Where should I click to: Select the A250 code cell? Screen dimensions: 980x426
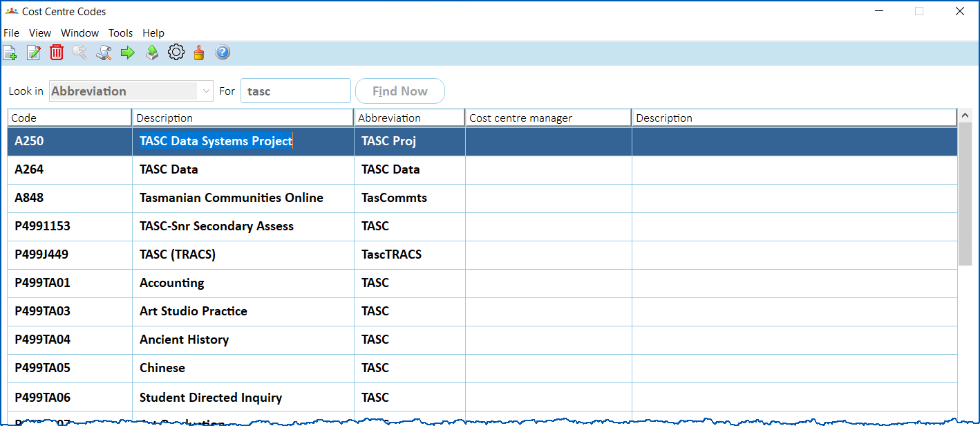[x=70, y=141]
